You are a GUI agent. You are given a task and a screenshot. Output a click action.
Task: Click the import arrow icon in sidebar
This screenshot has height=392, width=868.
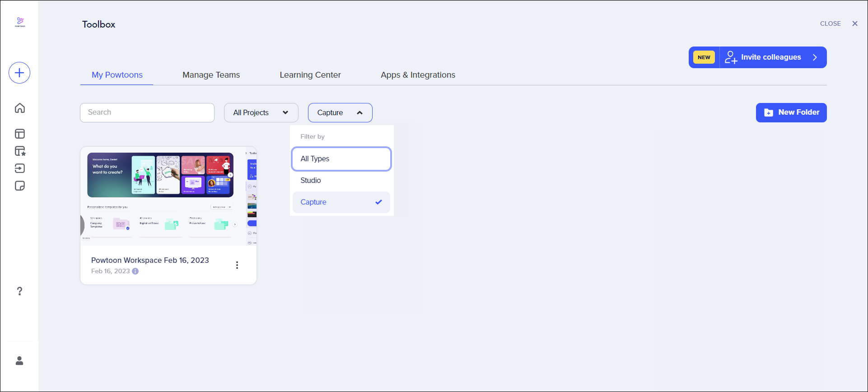[20, 168]
